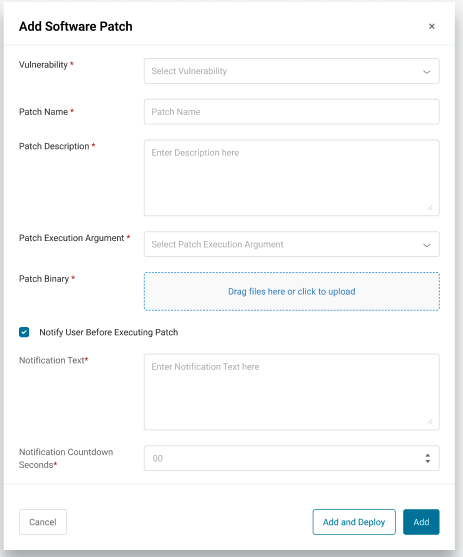463x557 pixels.
Task: Open the Select Vulnerability dropdown
Action: pos(291,71)
